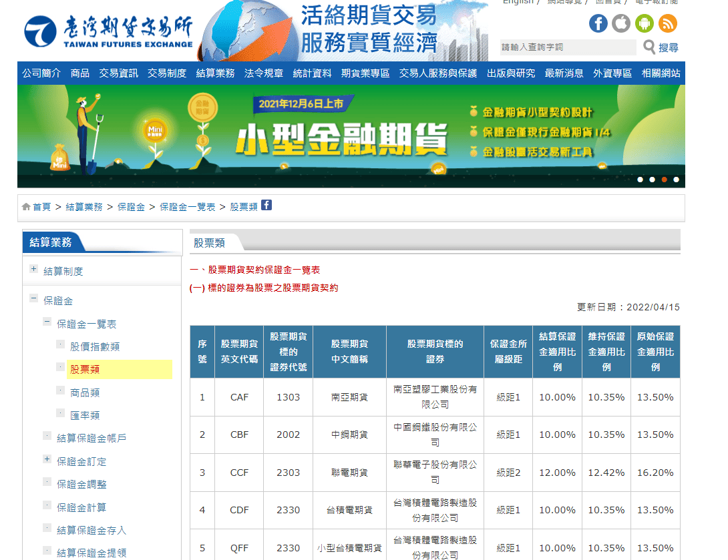This screenshot has width=728, height=560.
Task: Click the 南亞期貨 table cell
Action: pos(349,397)
